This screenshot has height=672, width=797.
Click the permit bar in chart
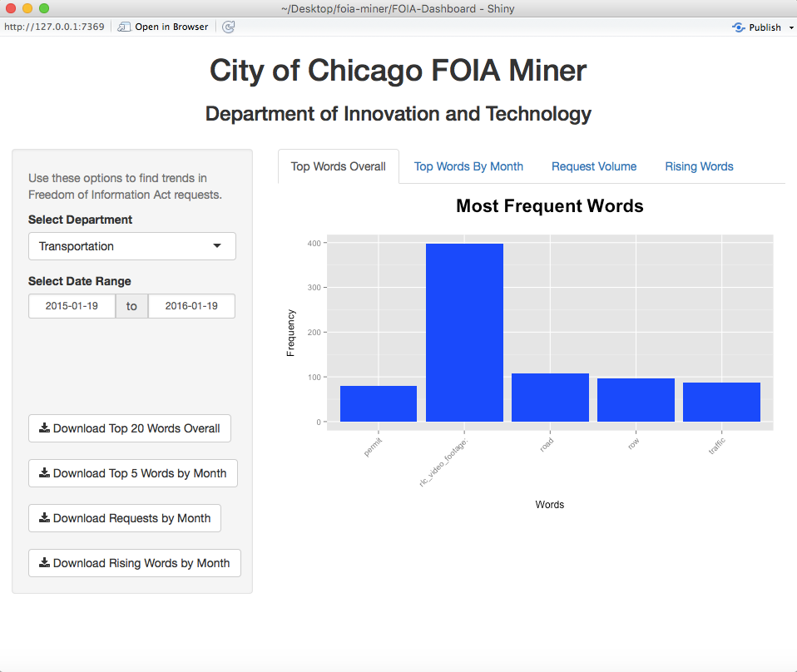tap(379, 404)
